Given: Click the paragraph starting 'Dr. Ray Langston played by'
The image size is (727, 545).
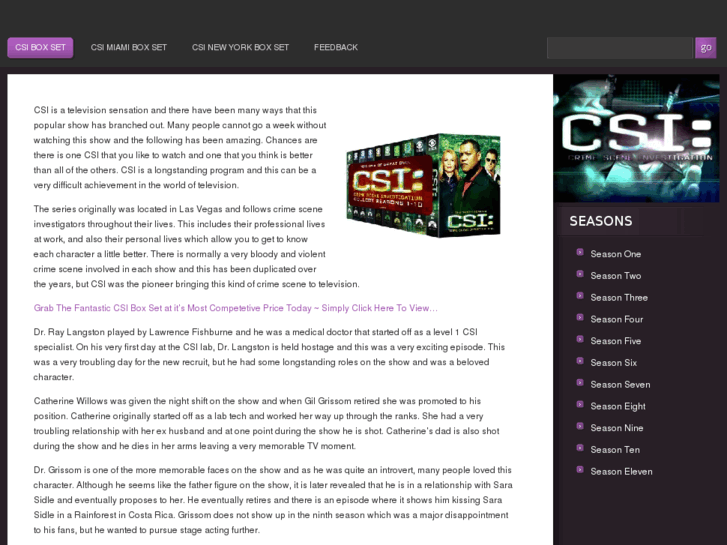Looking at the screenshot, I should (269, 354).
